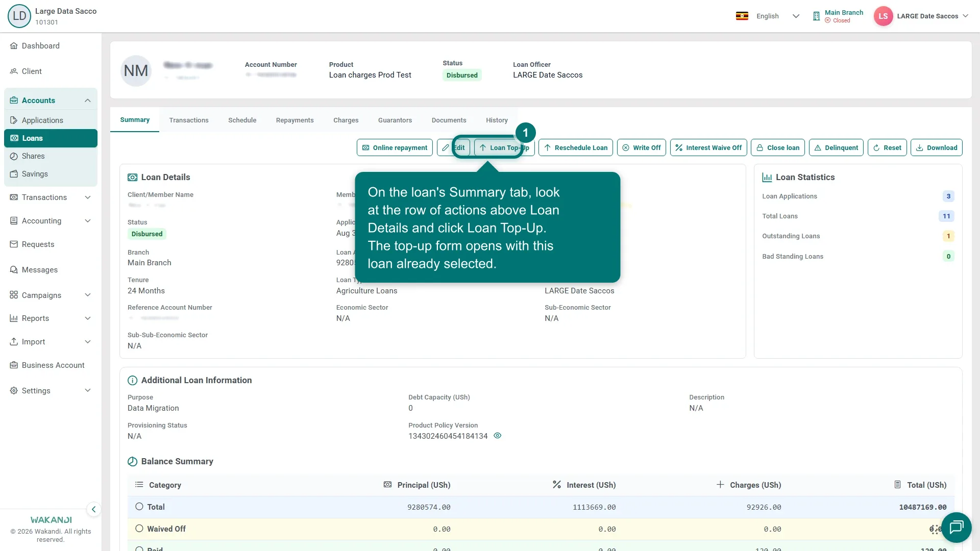Switch to the Repayments tab
Image resolution: width=980 pixels, height=551 pixels.
295,120
